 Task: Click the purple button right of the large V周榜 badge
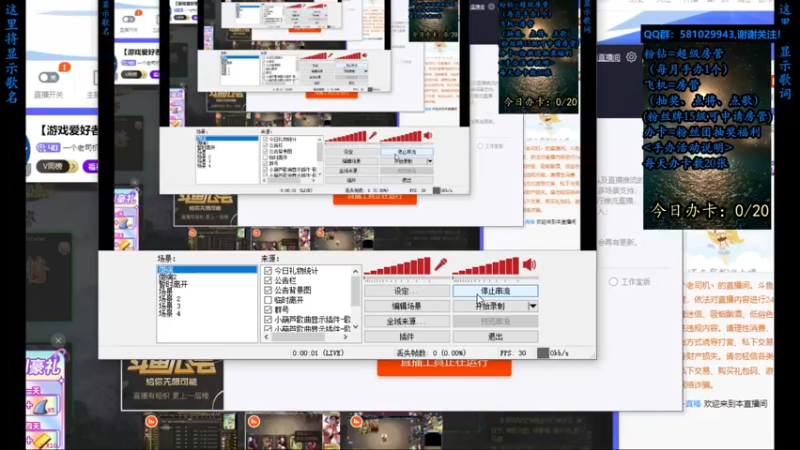point(91,166)
